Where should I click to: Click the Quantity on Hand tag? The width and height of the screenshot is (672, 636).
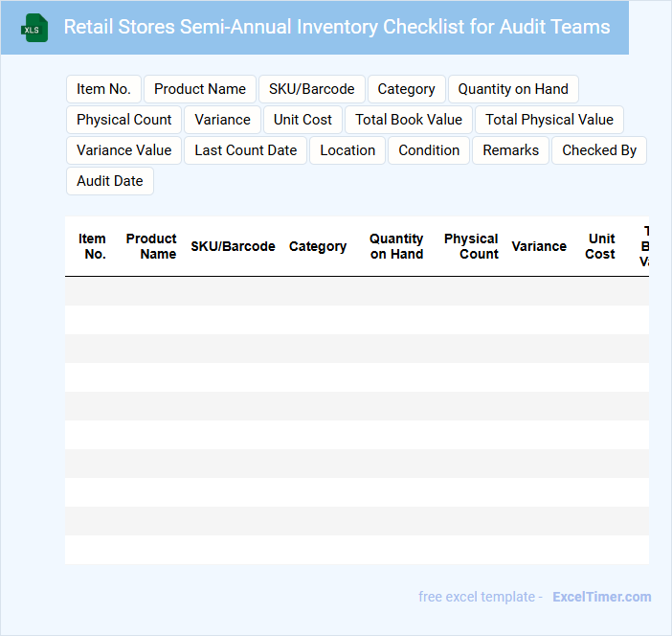click(x=513, y=89)
